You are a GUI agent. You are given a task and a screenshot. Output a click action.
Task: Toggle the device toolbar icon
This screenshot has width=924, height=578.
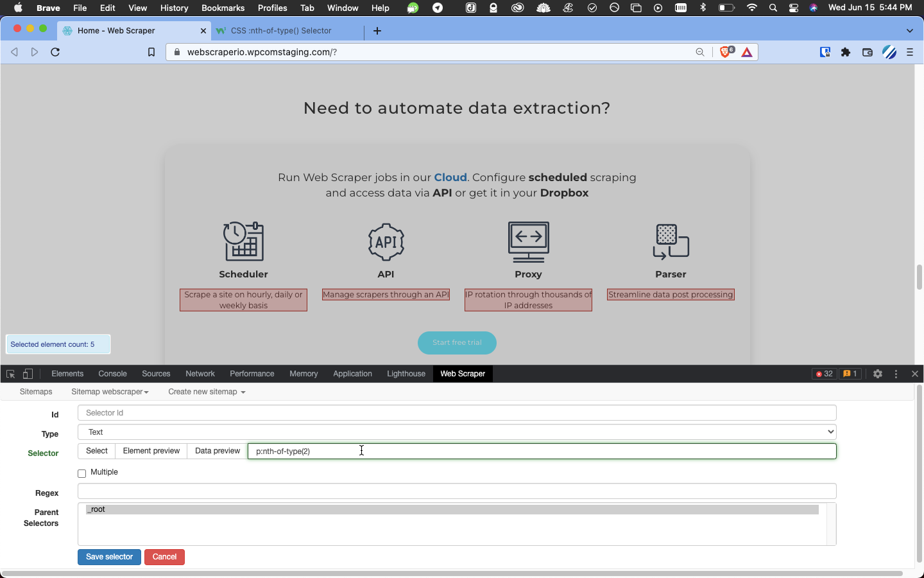[x=28, y=374]
